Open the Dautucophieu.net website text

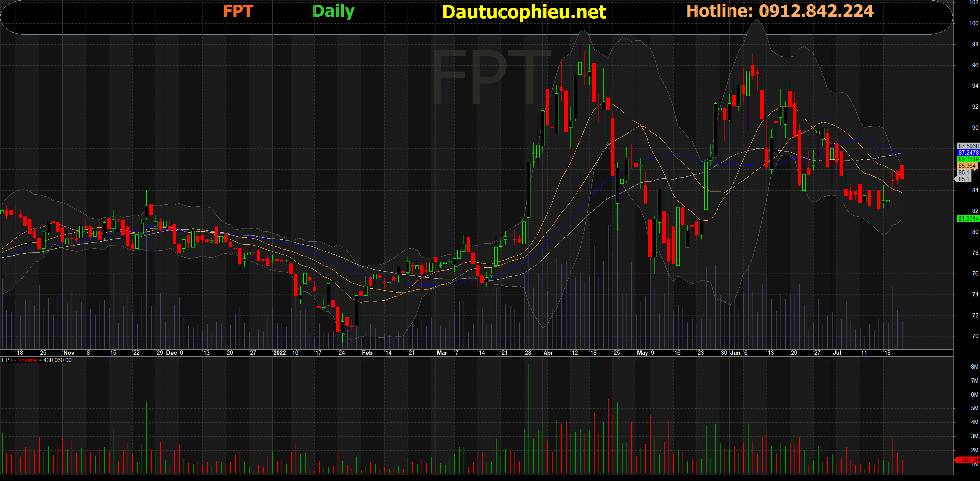[524, 12]
